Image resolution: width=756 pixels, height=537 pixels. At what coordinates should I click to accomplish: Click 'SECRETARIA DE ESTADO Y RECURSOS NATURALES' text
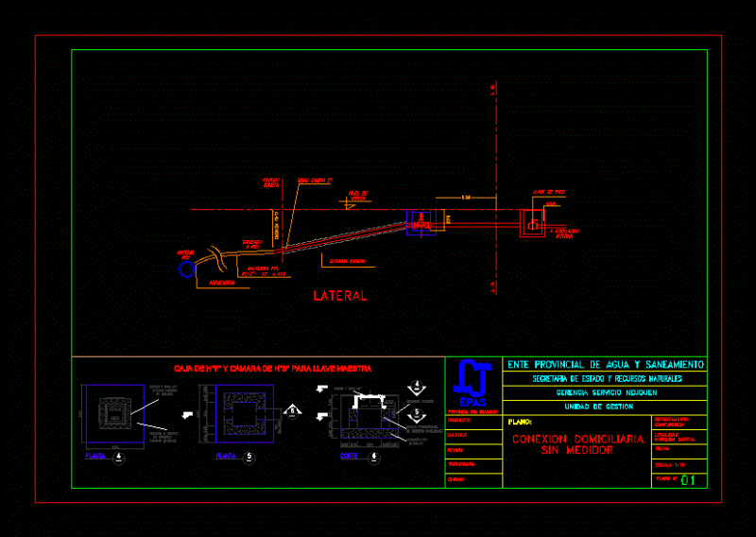coord(607,379)
